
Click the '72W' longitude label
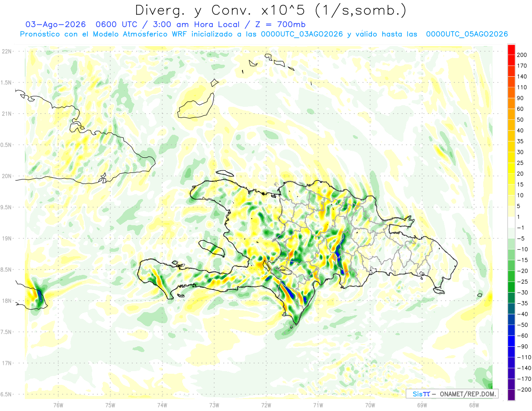click(x=266, y=405)
